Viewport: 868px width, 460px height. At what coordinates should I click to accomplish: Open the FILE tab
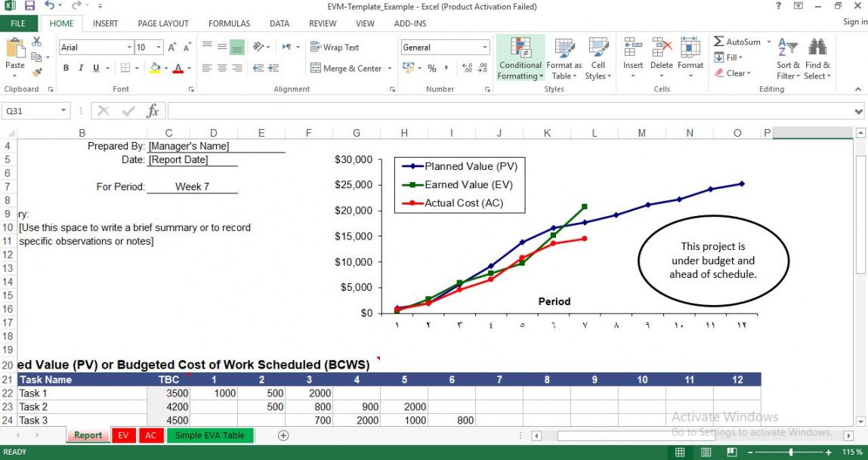(x=18, y=23)
